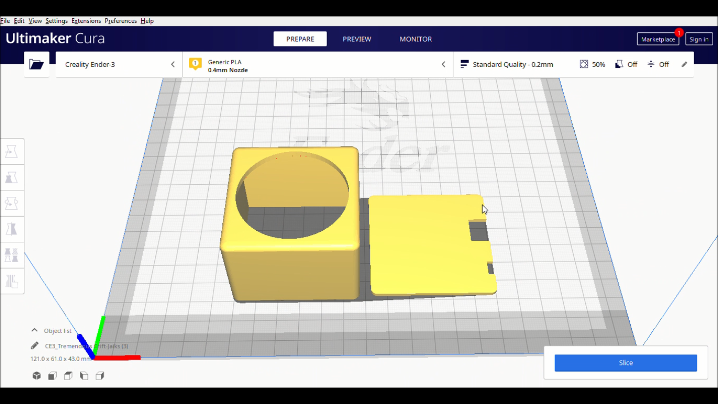Switch to 3D perspective view cube icon
The width and height of the screenshot is (718, 404).
pos(37,376)
